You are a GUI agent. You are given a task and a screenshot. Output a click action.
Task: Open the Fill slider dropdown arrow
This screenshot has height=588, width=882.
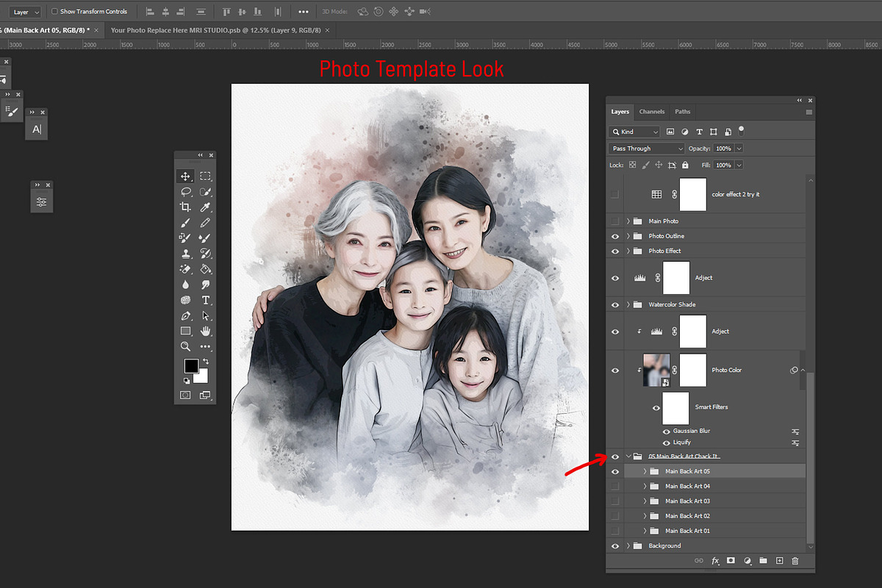click(x=739, y=165)
